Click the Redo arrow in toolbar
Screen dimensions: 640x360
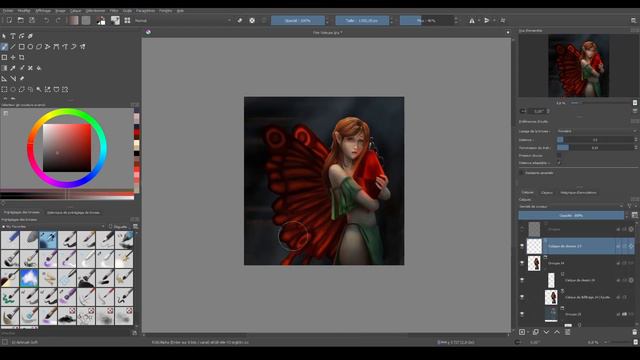pos(58,20)
